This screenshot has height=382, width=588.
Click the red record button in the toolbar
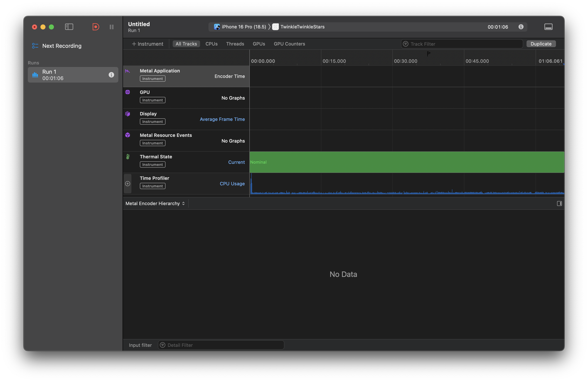[x=96, y=27]
